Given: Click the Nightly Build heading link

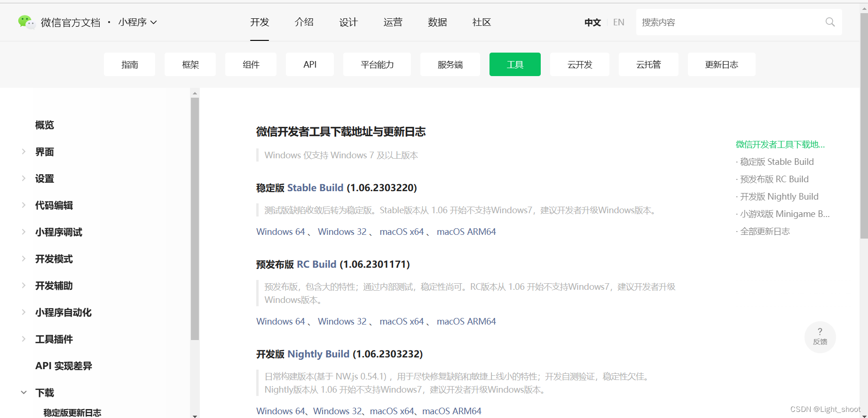Looking at the screenshot, I should point(318,354).
